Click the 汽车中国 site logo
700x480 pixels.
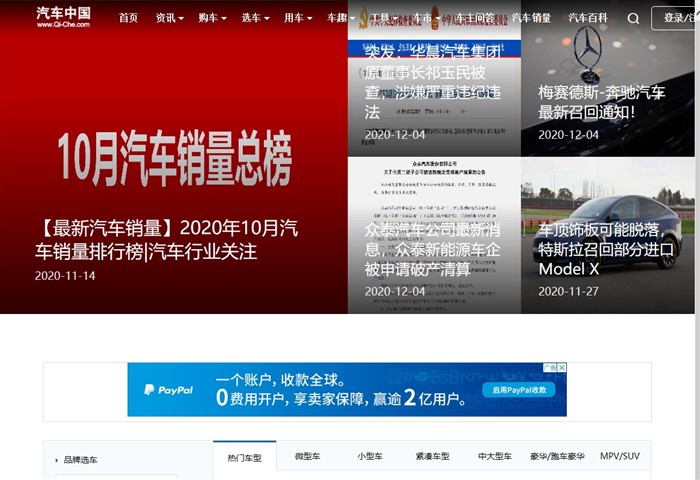63,17
